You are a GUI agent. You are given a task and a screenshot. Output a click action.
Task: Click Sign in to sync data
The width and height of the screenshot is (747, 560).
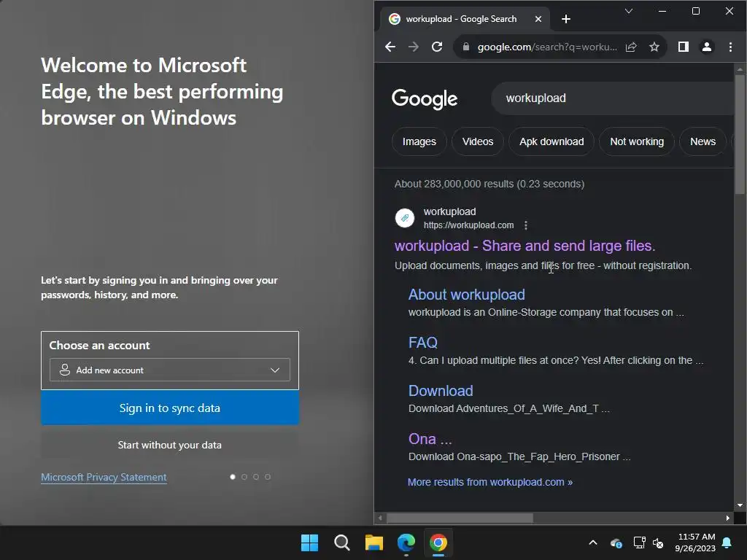point(169,408)
